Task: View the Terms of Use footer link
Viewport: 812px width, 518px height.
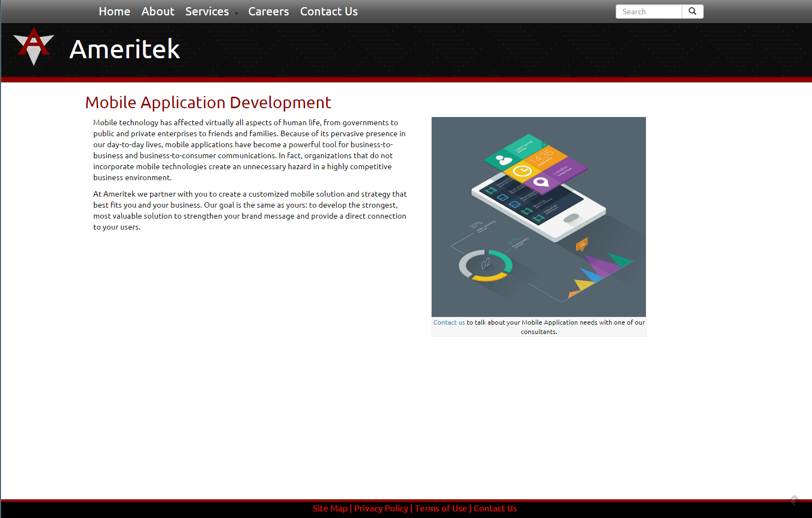Action: pos(440,509)
